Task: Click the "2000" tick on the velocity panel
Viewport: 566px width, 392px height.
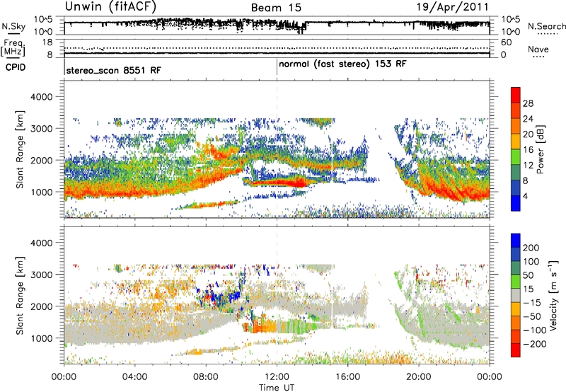Action: click(42, 306)
